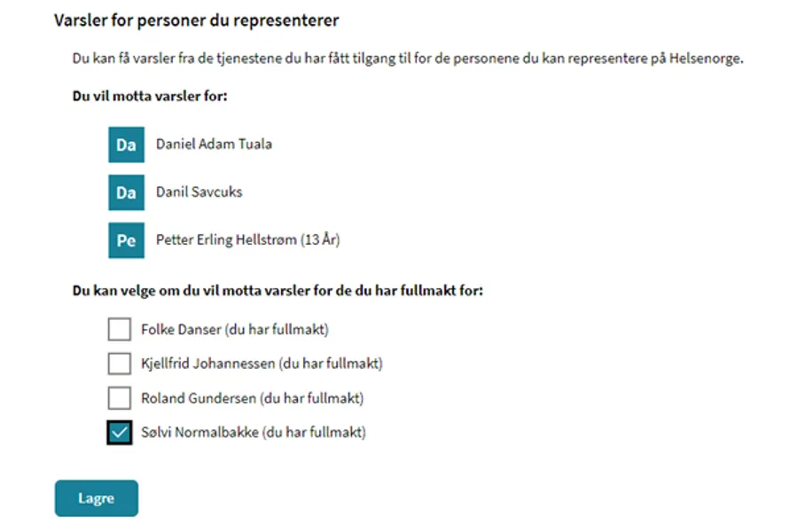Click the intro sentence mentioning Helsenorge

coord(407,59)
